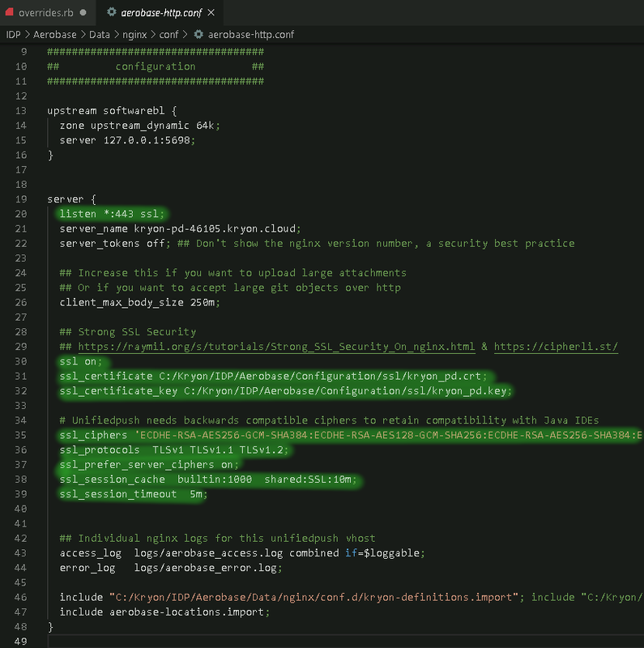
Task: Click 'server_name kryon-pd-46105.kryon.cloud;' text
Action: (180, 228)
